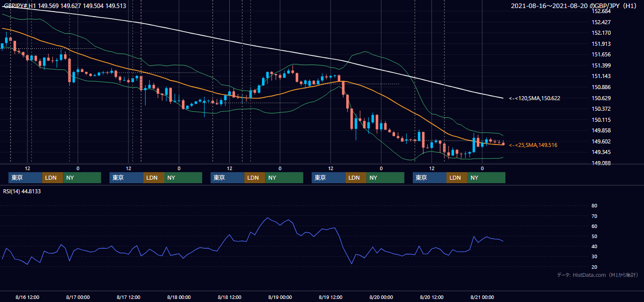Click the 8/21 00:00 time axis label
644x302 pixels.
482,297
